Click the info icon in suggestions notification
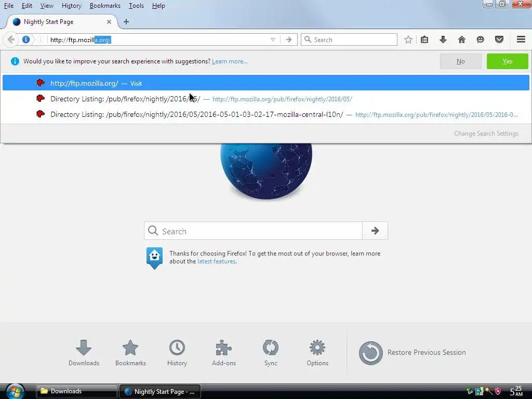The width and height of the screenshot is (532, 399). click(15, 61)
